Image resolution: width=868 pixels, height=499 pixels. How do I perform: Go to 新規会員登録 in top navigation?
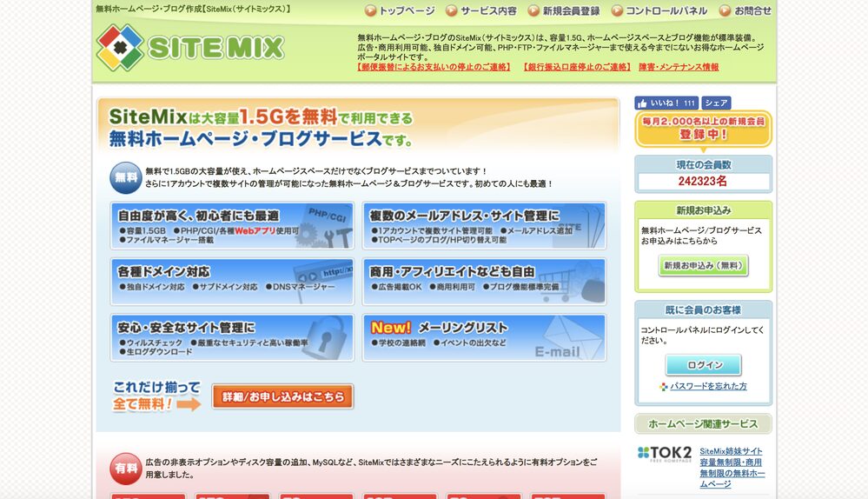(564, 10)
